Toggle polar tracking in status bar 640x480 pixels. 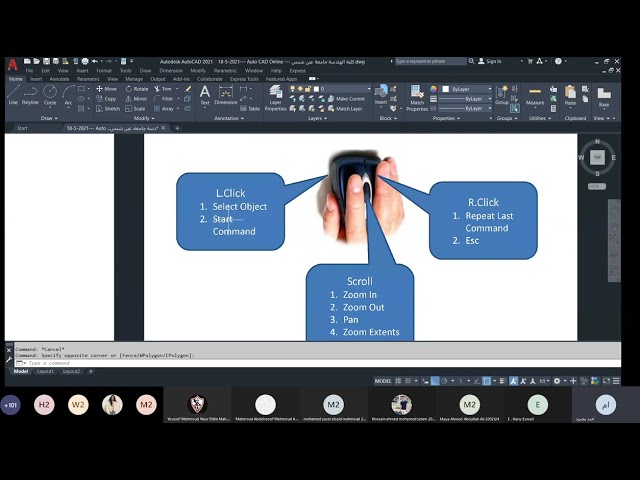444,381
